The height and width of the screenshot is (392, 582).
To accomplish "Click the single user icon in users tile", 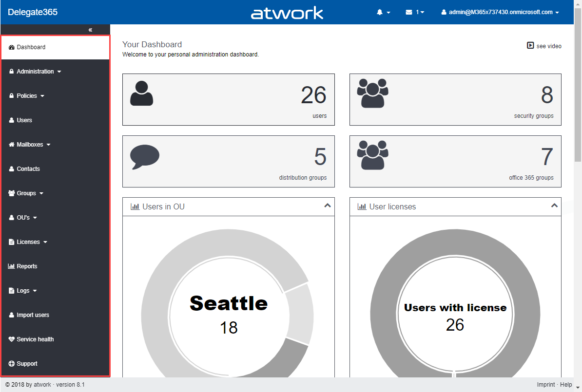I will point(141,93).
